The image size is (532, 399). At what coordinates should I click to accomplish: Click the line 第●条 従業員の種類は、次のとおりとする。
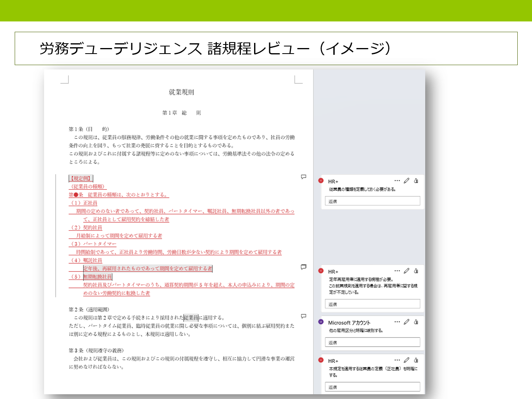(x=119, y=195)
